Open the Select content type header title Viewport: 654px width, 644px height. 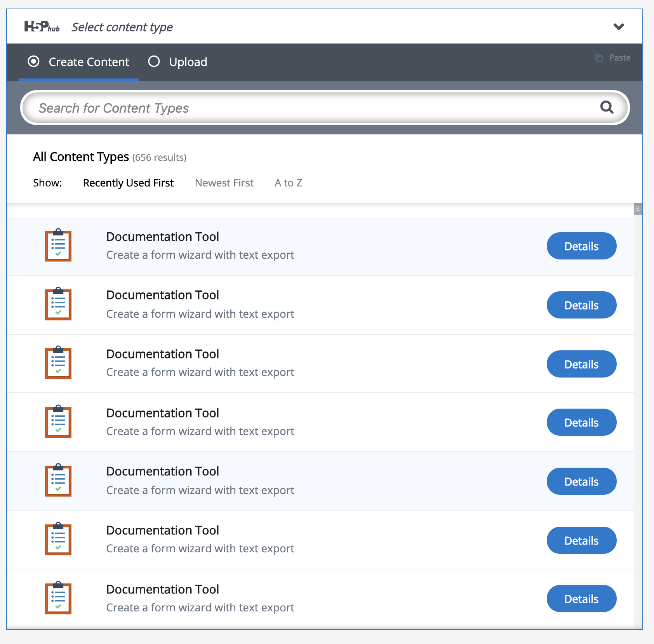coord(122,27)
